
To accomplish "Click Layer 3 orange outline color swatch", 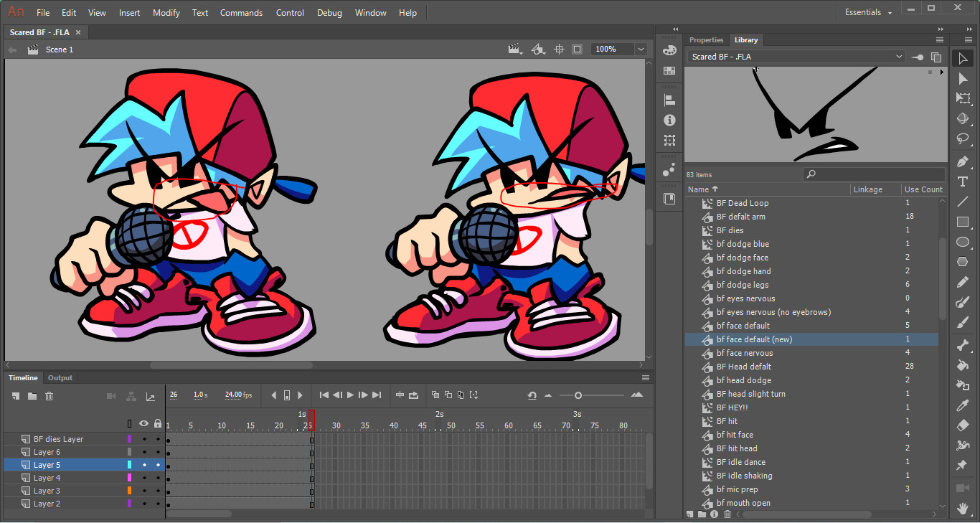I will 129,491.
